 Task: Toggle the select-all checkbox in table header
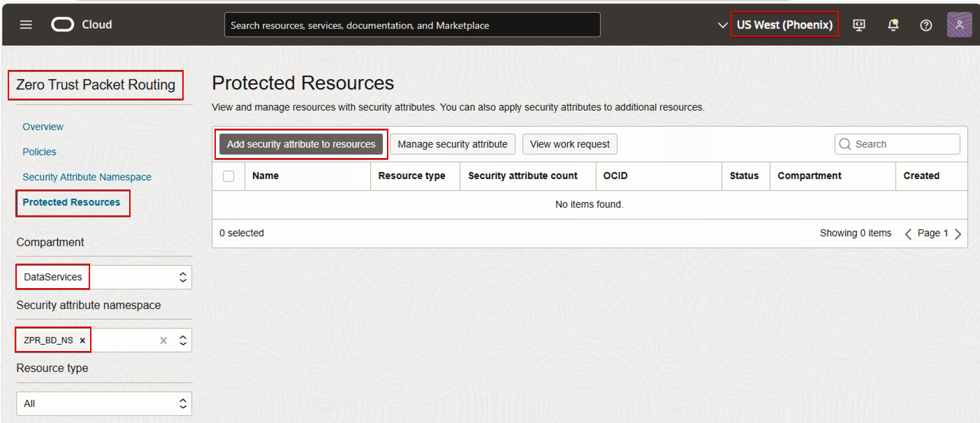tap(228, 176)
